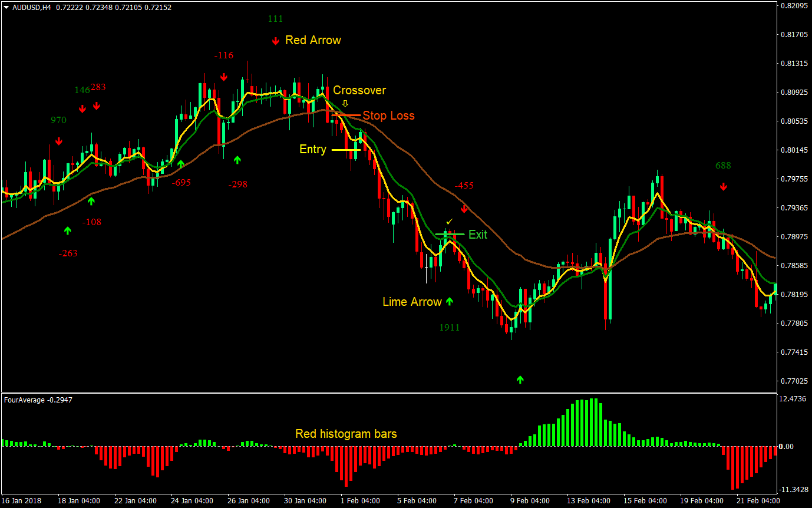The image size is (812, 508).
Task: Click the triangle before AUDUSD,H4
Action: click(x=6, y=8)
